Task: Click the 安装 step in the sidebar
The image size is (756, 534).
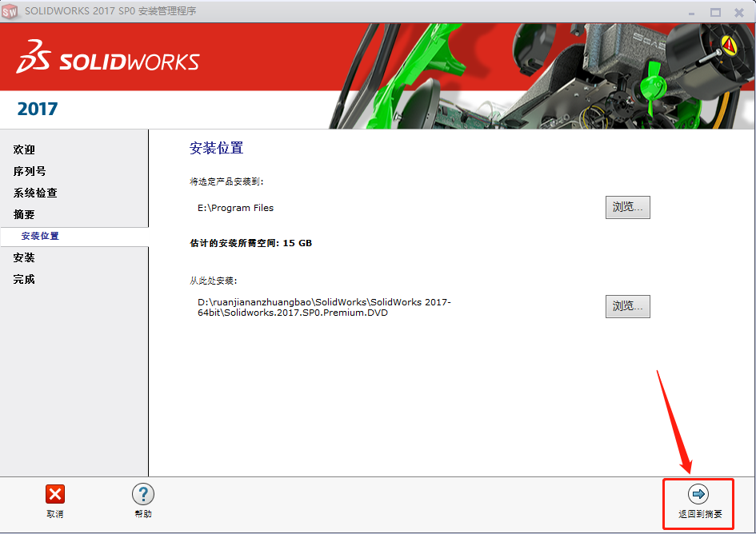Action: 24,258
